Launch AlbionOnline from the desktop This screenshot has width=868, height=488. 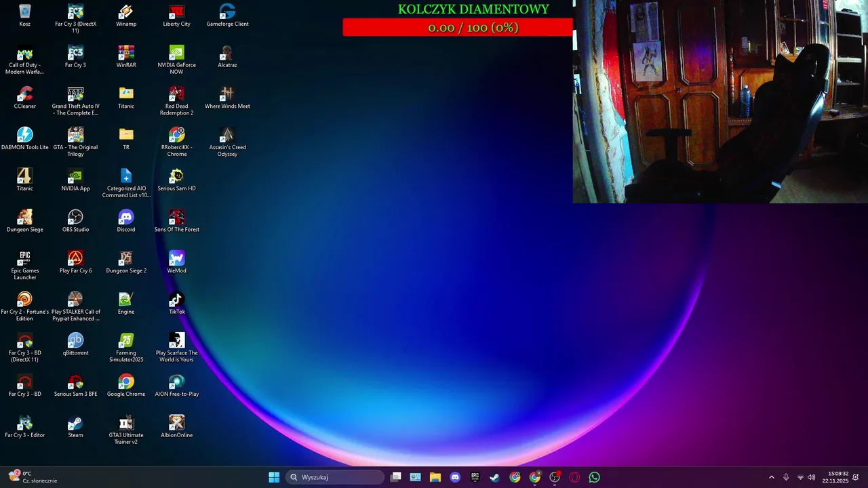tap(176, 427)
